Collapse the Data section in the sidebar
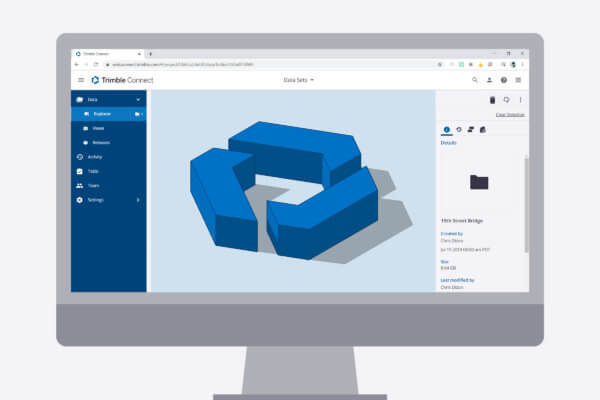 138,99
